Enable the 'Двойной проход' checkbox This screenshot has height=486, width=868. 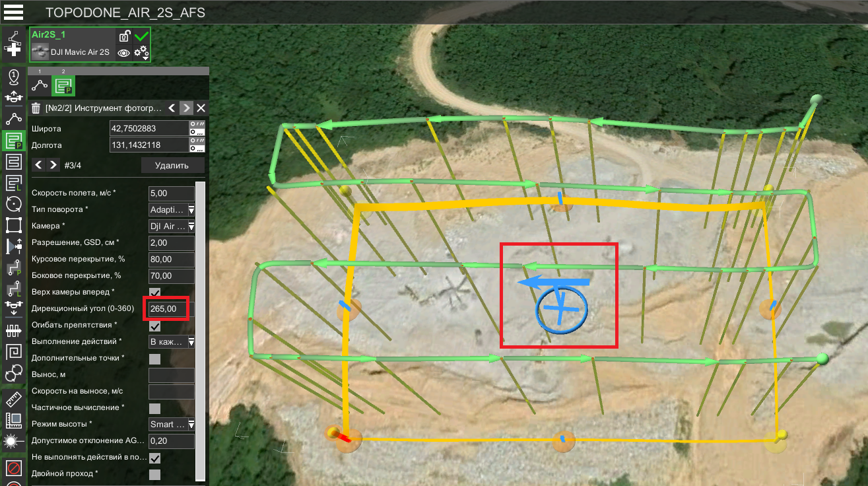[x=154, y=474]
